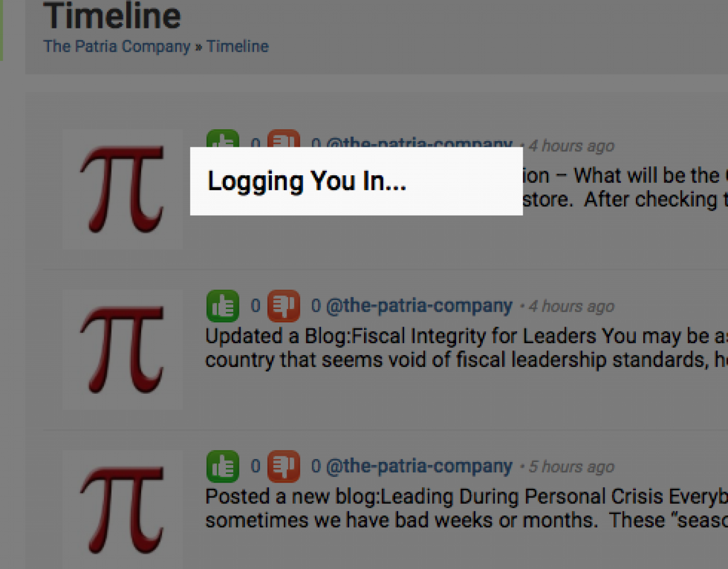Click the "Logging You In..." dialog
The image size is (728, 569).
[x=356, y=181]
